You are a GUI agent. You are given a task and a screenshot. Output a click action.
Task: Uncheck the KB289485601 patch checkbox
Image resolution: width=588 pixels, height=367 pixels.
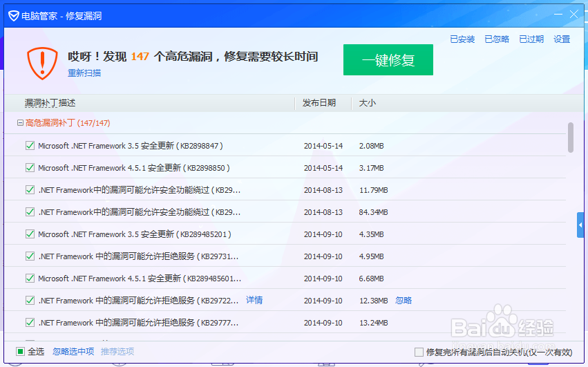30,278
